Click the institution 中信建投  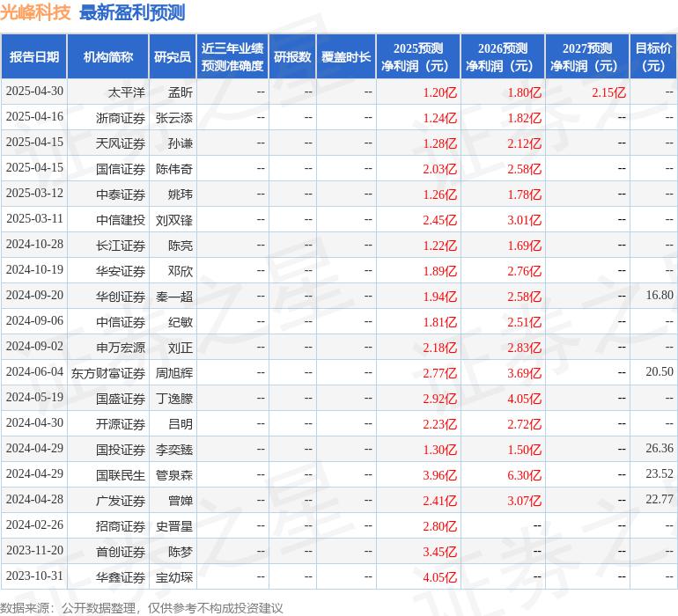pos(121,220)
